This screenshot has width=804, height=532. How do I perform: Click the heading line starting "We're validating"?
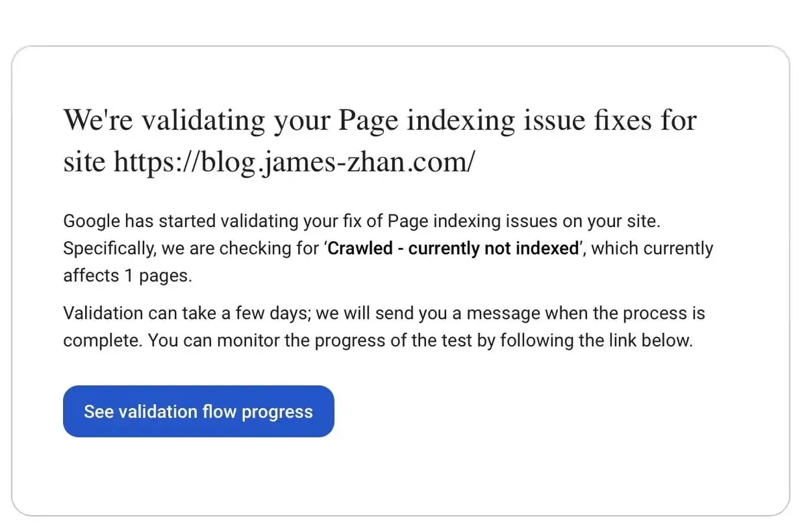click(x=379, y=121)
